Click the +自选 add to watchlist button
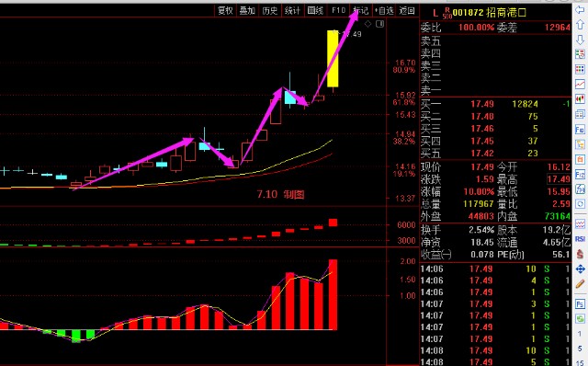588x366 pixels. point(384,10)
